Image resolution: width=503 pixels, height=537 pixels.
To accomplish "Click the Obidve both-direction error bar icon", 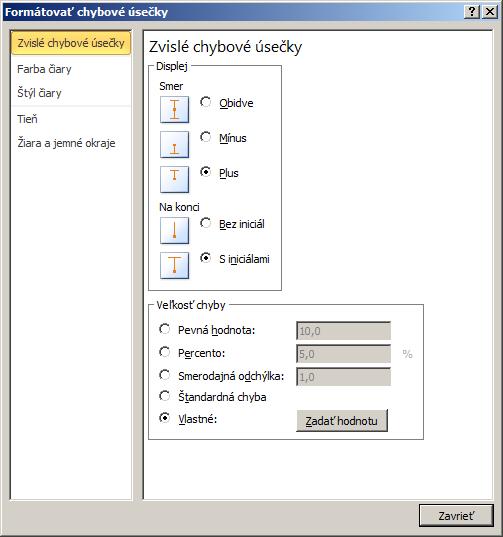I will click(x=174, y=110).
